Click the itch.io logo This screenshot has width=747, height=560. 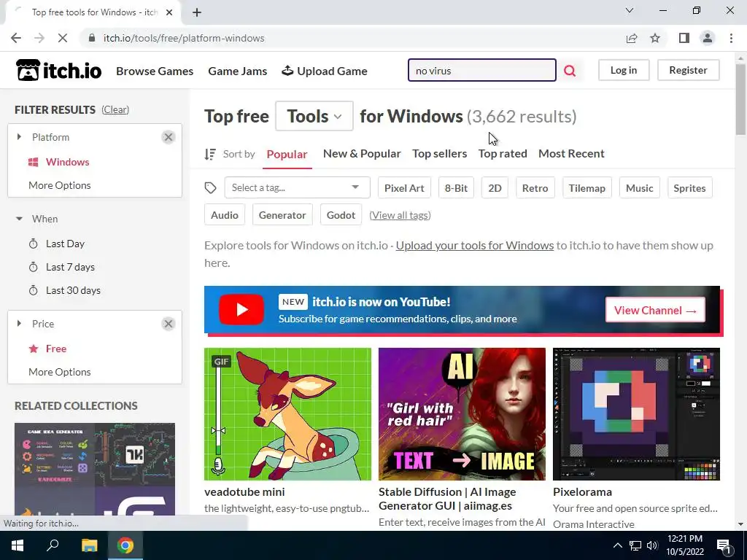58,71
